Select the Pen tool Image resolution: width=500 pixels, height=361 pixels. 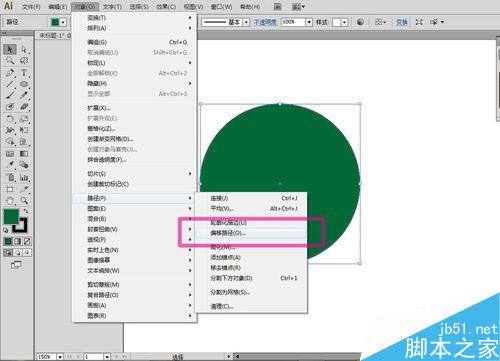(10, 73)
